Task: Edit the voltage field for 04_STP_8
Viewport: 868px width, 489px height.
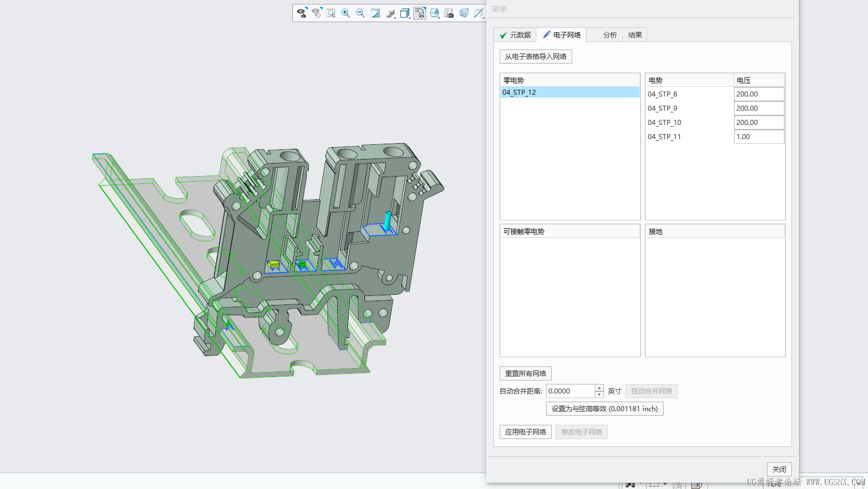Action: pos(759,94)
